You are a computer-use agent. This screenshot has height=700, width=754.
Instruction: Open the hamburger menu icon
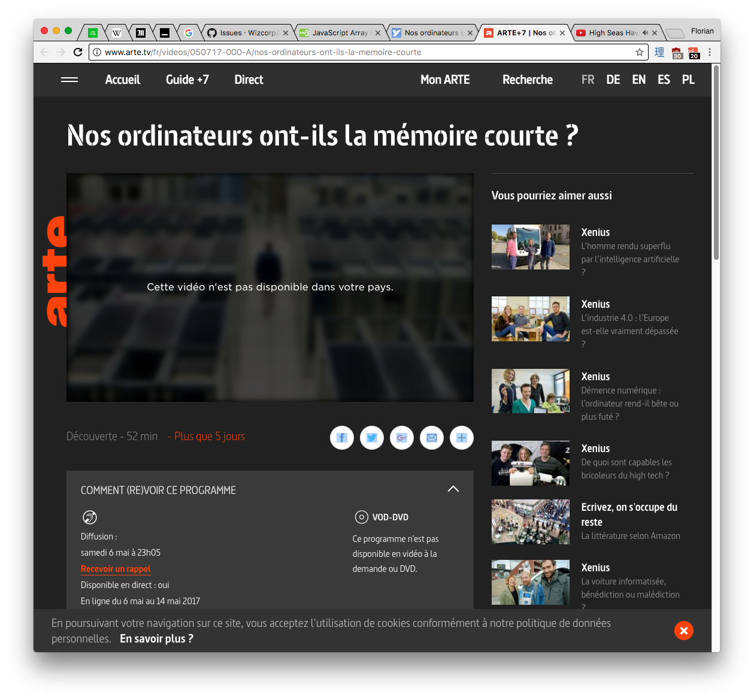pyautogui.click(x=69, y=80)
